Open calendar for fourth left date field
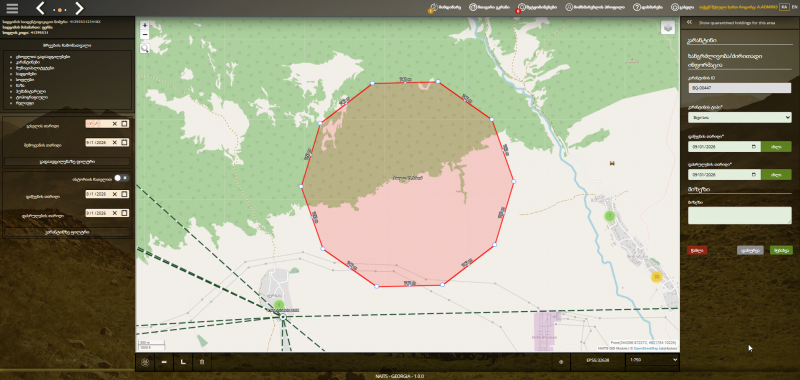This screenshot has width=800, height=380. pos(124,213)
